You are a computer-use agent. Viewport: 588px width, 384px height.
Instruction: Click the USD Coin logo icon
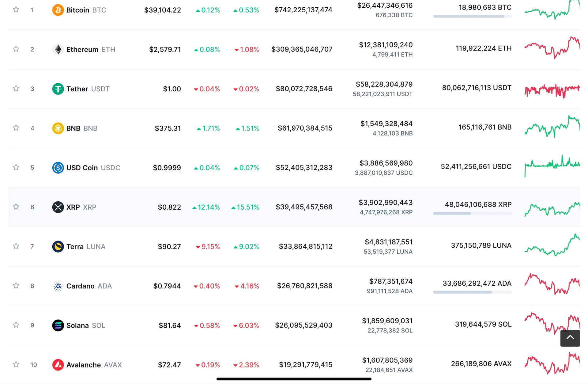58,168
